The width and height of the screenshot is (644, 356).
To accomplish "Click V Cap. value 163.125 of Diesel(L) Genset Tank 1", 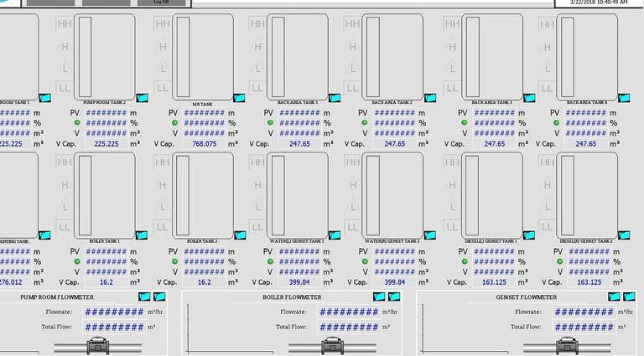I will pos(495,282).
